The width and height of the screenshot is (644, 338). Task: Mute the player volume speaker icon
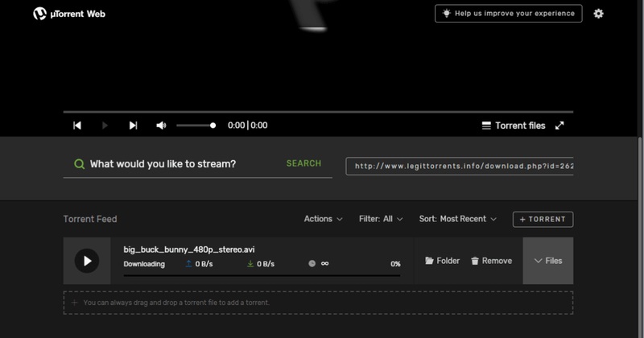[161, 126]
